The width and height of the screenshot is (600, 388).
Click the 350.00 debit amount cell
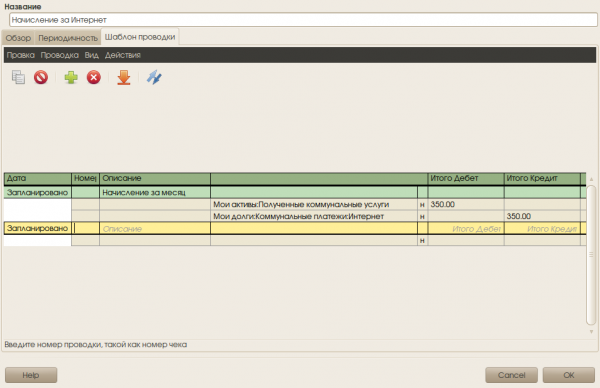click(466, 204)
